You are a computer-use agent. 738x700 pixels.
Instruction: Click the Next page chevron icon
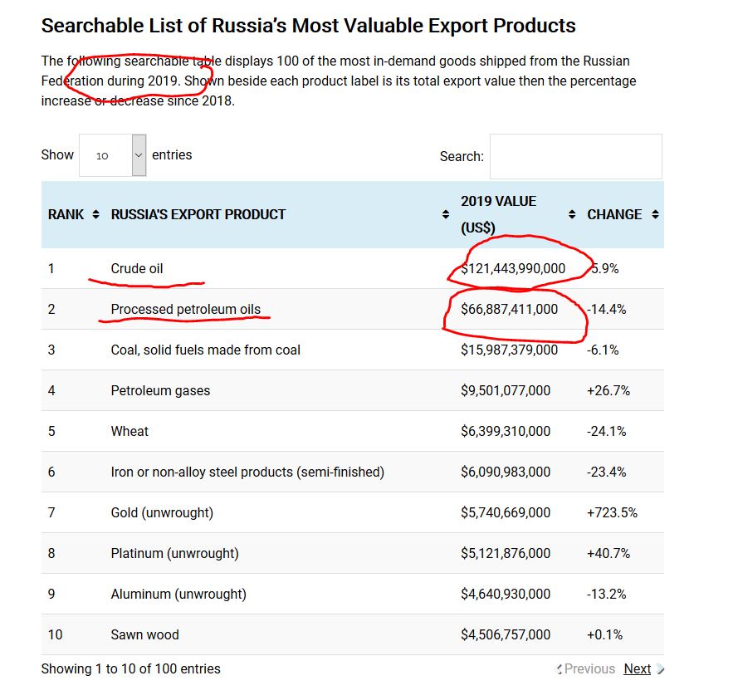click(660, 669)
